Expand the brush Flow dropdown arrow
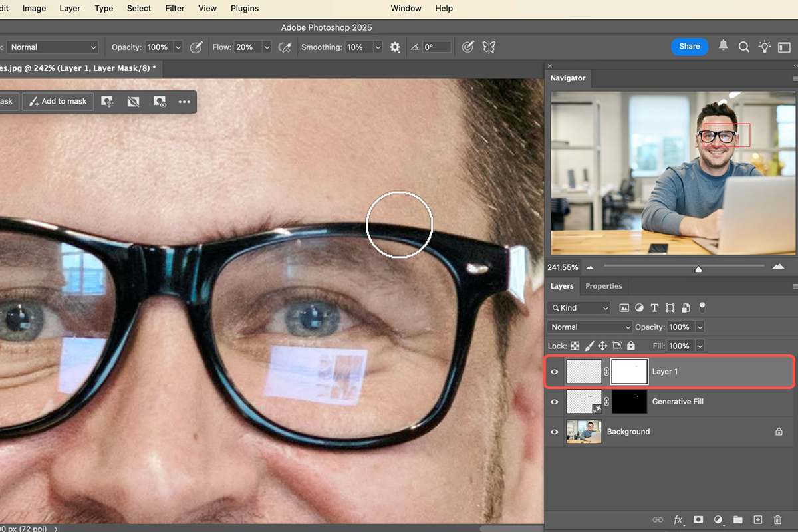The height and width of the screenshot is (532, 798). pos(267,47)
